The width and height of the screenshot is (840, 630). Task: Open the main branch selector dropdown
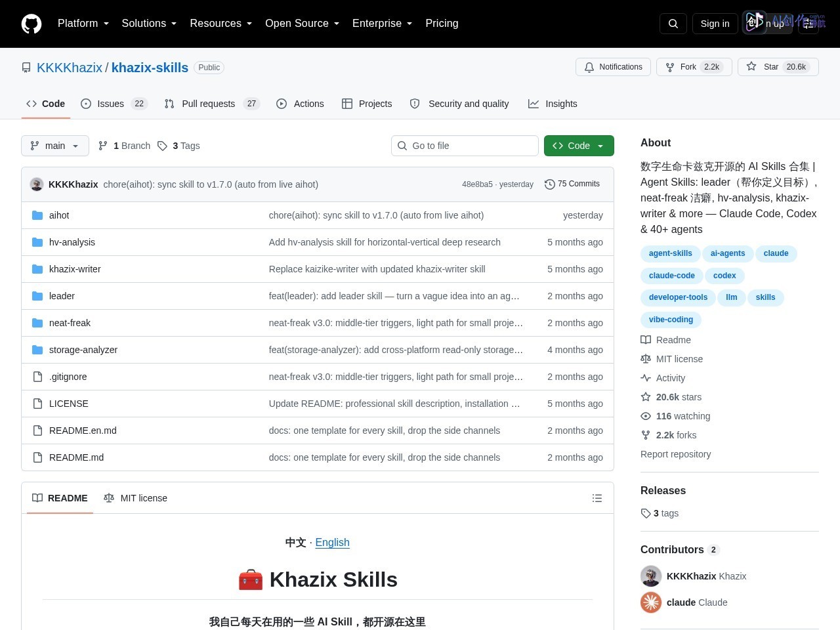pyautogui.click(x=55, y=146)
